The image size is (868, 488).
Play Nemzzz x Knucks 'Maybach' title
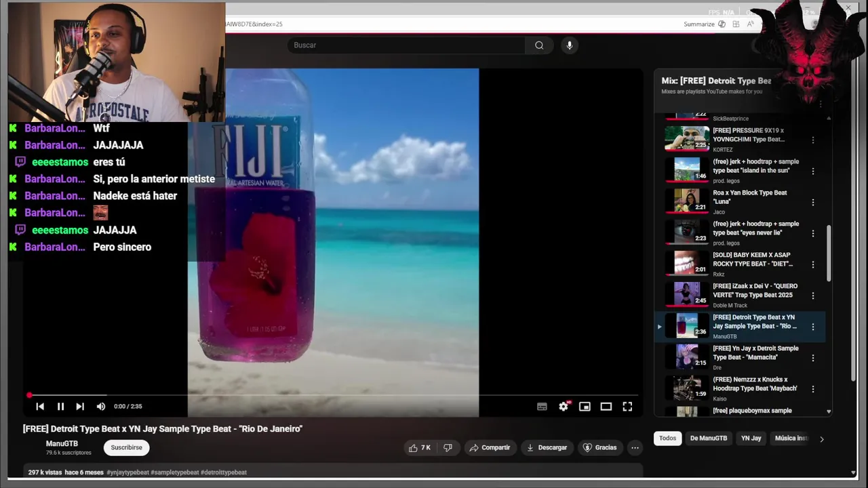click(755, 384)
